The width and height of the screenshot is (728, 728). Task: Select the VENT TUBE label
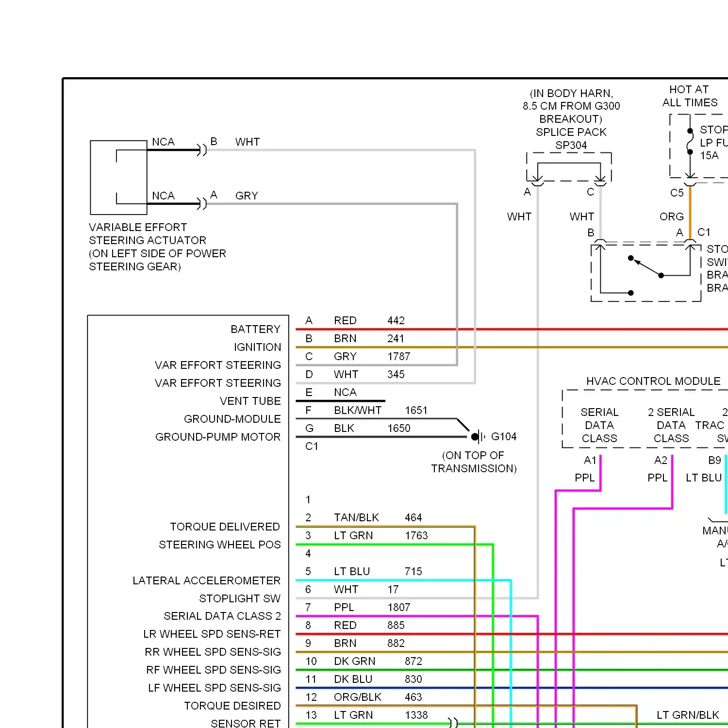[250, 401]
